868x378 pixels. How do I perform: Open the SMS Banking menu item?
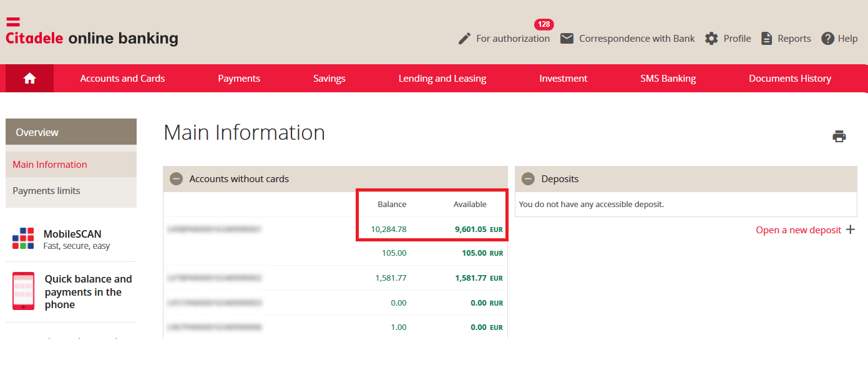click(668, 78)
